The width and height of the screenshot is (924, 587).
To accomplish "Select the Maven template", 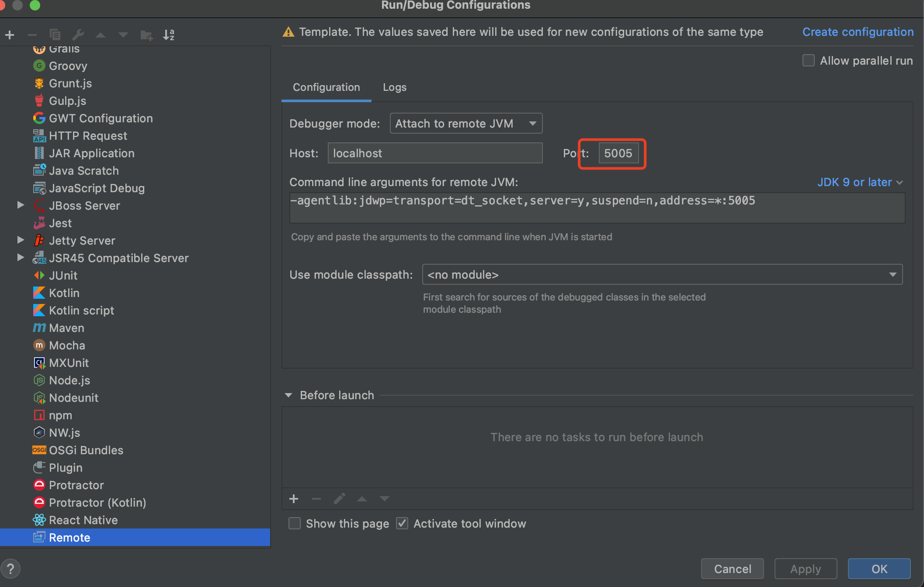I will coord(66,328).
